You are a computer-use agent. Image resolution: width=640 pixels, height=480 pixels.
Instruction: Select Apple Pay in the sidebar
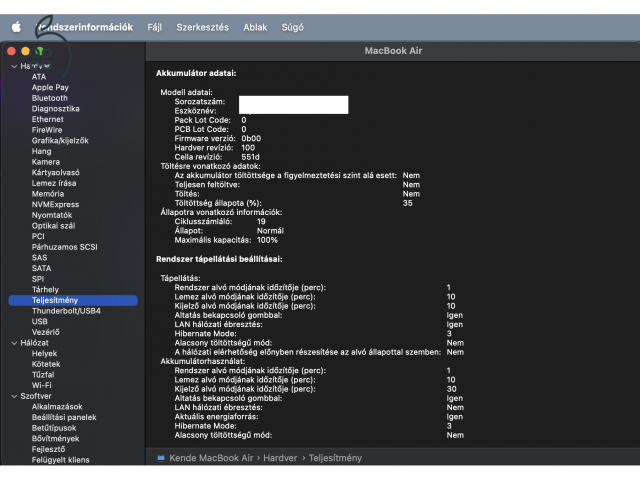(50, 87)
